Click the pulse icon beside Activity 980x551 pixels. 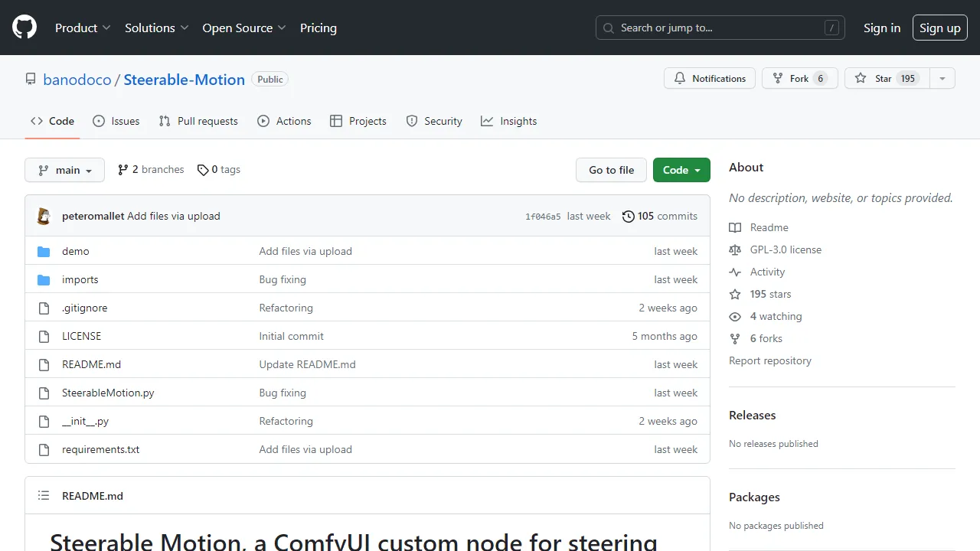tap(735, 272)
